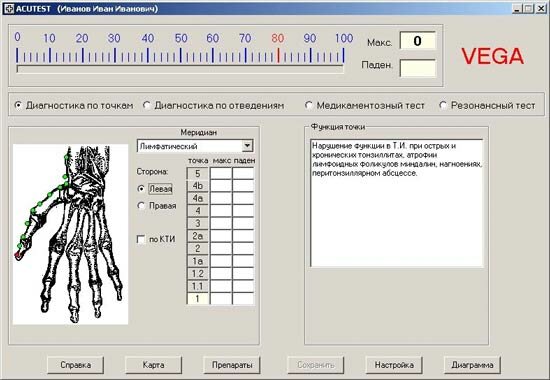Click the Макс. value field
The image size is (550, 380).
(x=417, y=41)
